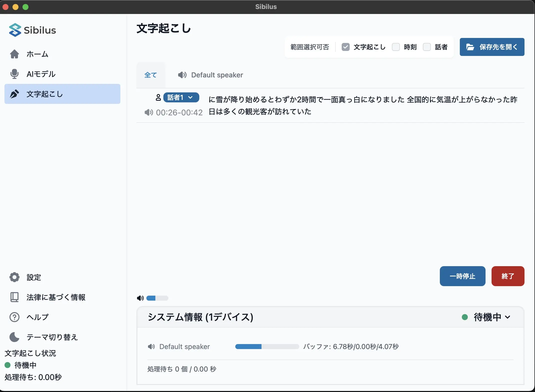535x392 pixels.
Task: Open the 話者1 speaker dropdown
Action: pyautogui.click(x=181, y=97)
